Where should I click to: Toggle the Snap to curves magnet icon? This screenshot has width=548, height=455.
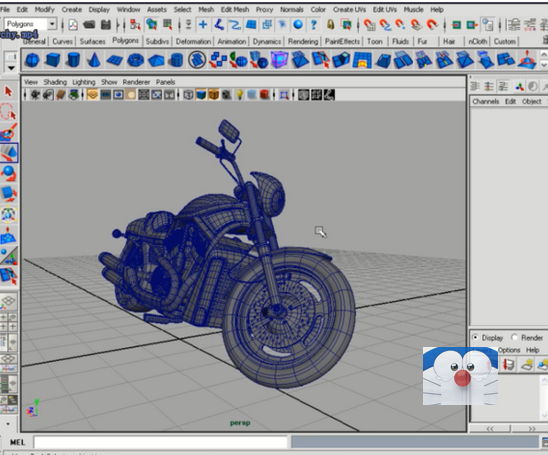click(x=385, y=24)
